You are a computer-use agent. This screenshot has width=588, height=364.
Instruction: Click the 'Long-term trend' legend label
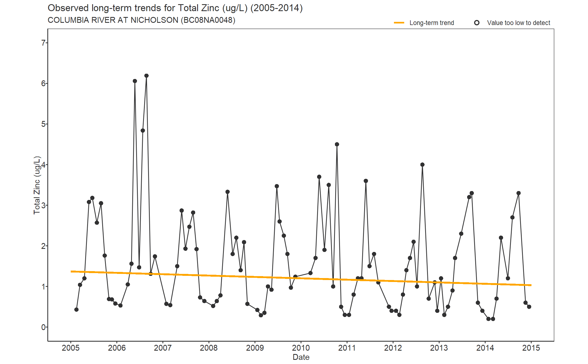(x=432, y=23)
